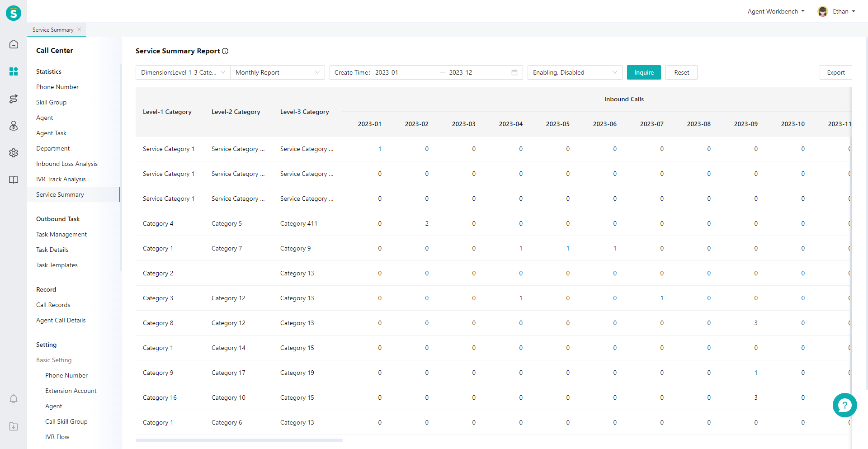868x449 pixels.
Task: Open Extension Account setting
Action: pos(71,391)
